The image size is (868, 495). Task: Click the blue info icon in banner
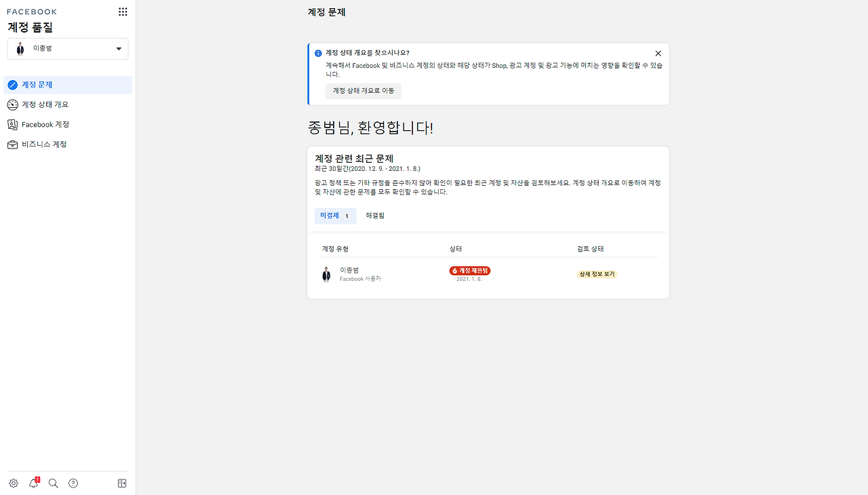tap(318, 53)
